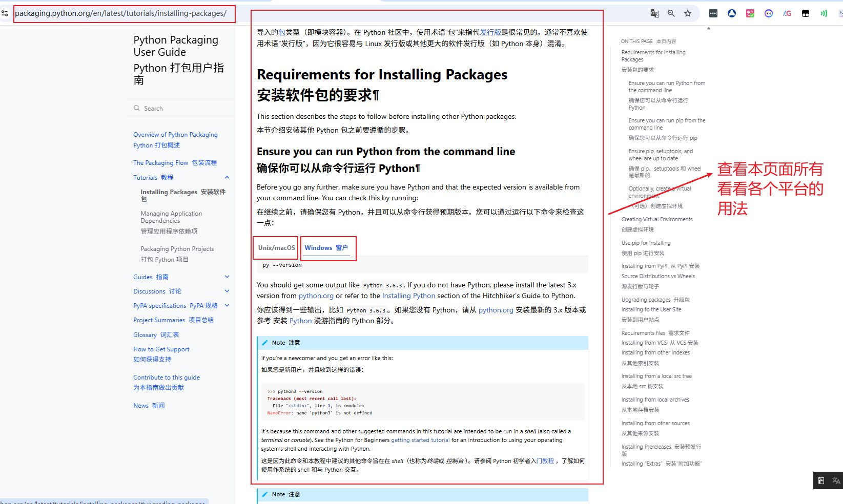This screenshot has height=504, width=843.
Task: Click the site info icon left of URL
Action: 5,13
